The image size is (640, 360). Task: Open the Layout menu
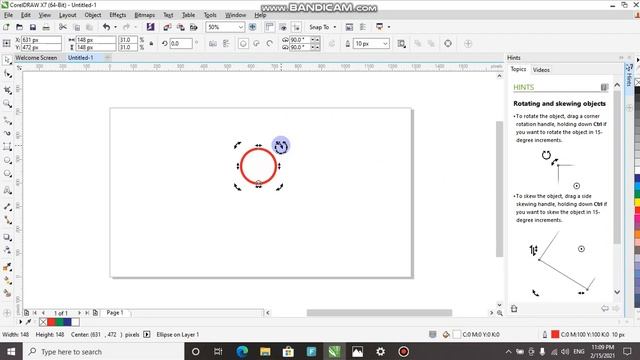tap(68, 15)
